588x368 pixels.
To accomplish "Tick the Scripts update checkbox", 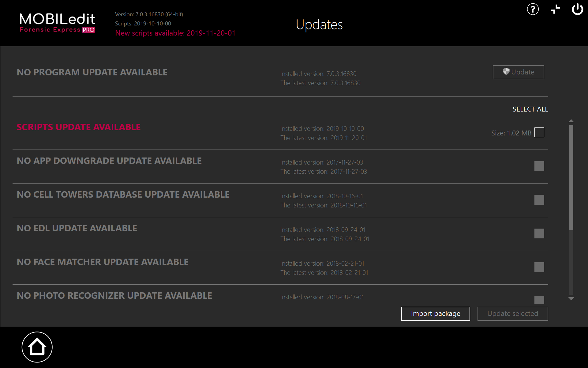I will 539,133.
